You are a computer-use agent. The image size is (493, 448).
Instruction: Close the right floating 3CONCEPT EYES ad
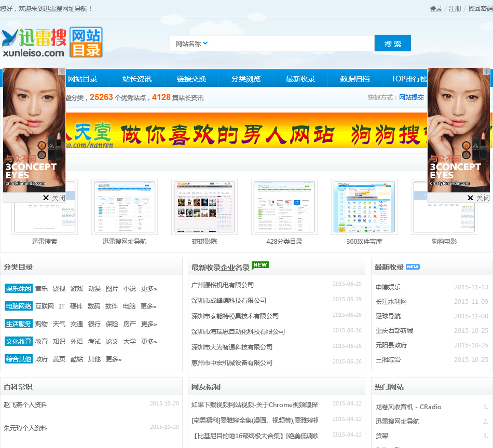tap(478, 198)
